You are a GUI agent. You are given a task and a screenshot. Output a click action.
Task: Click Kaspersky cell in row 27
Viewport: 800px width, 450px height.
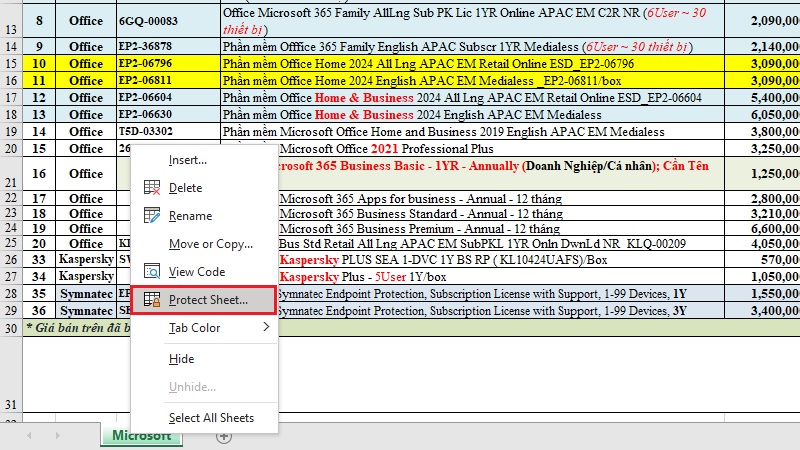86,277
